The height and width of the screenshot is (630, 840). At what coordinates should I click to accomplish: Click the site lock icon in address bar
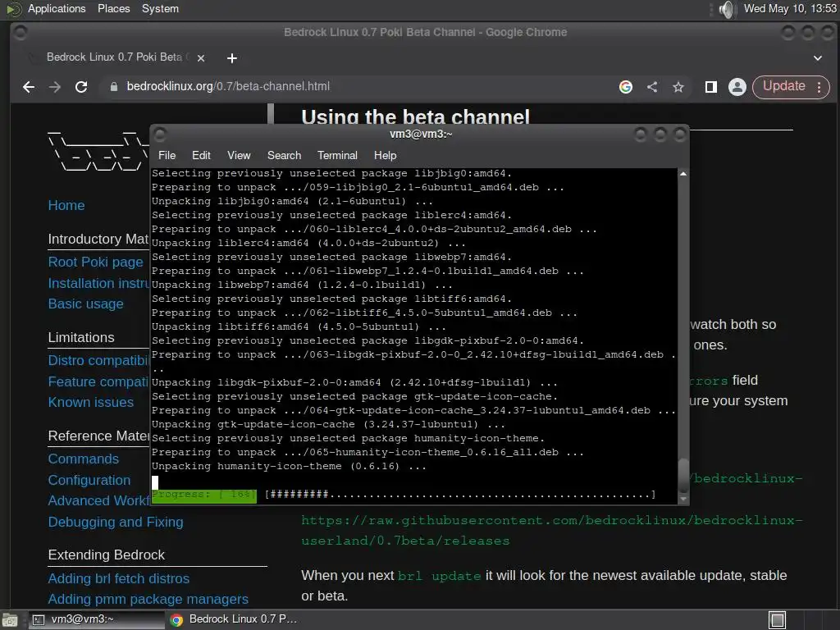[x=113, y=87]
